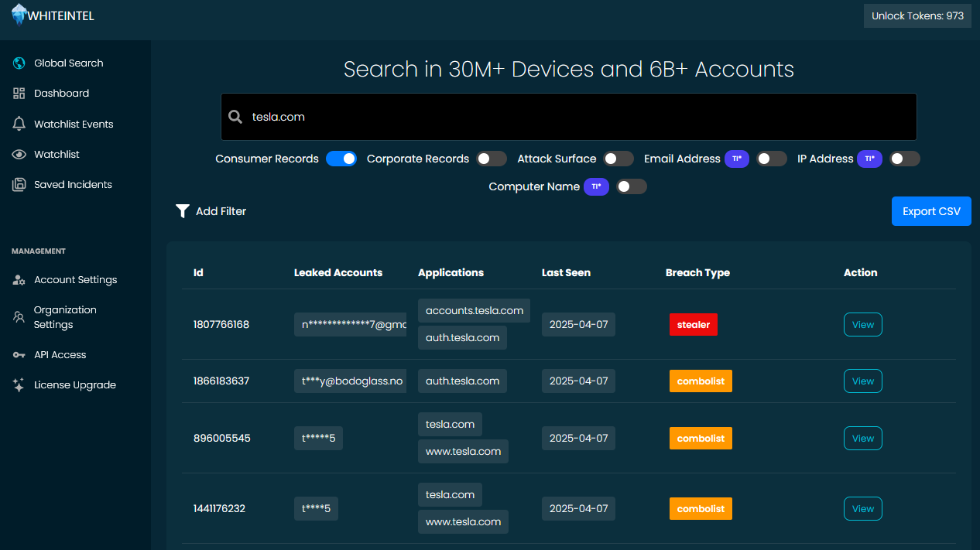
Task: View record 1807766168
Action: coord(863,325)
